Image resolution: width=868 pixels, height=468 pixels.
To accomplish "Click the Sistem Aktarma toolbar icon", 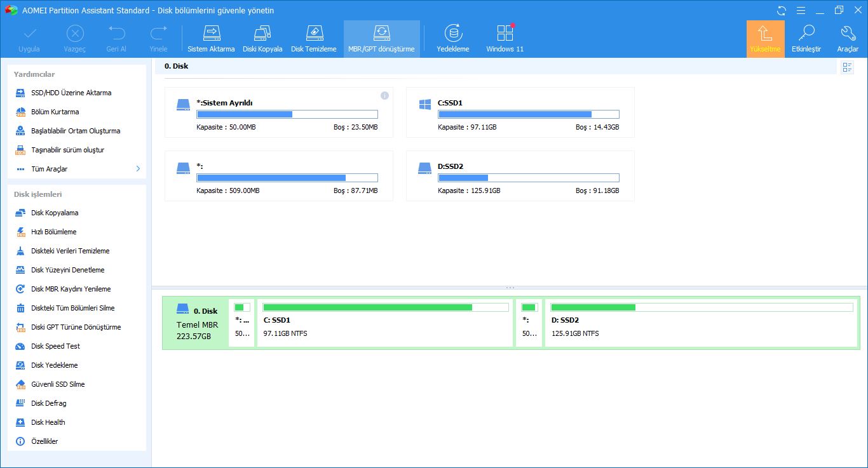I will point(211,39).
